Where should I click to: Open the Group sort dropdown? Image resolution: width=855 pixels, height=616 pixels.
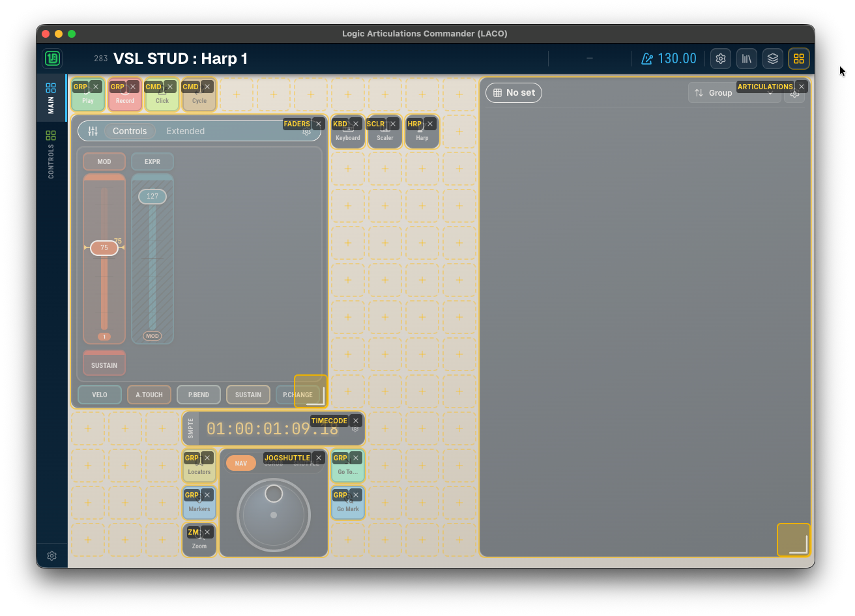734,92
